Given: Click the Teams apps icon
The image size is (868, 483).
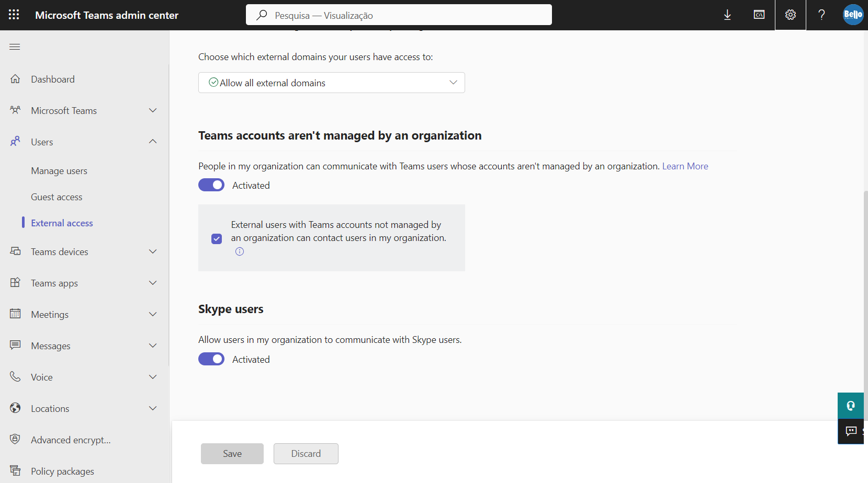Looking at the screenshot, I should (15, 283).
